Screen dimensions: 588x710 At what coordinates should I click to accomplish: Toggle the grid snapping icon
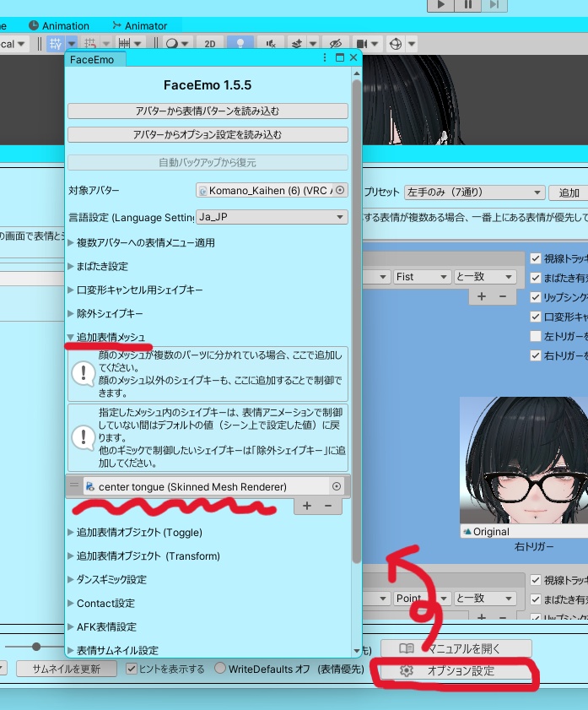click(x=90, y=43)
